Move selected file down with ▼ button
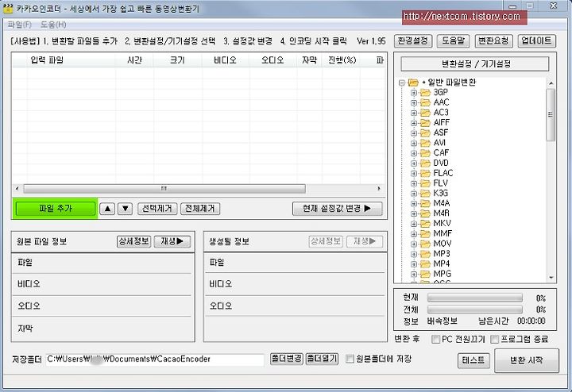 [126, 209]
